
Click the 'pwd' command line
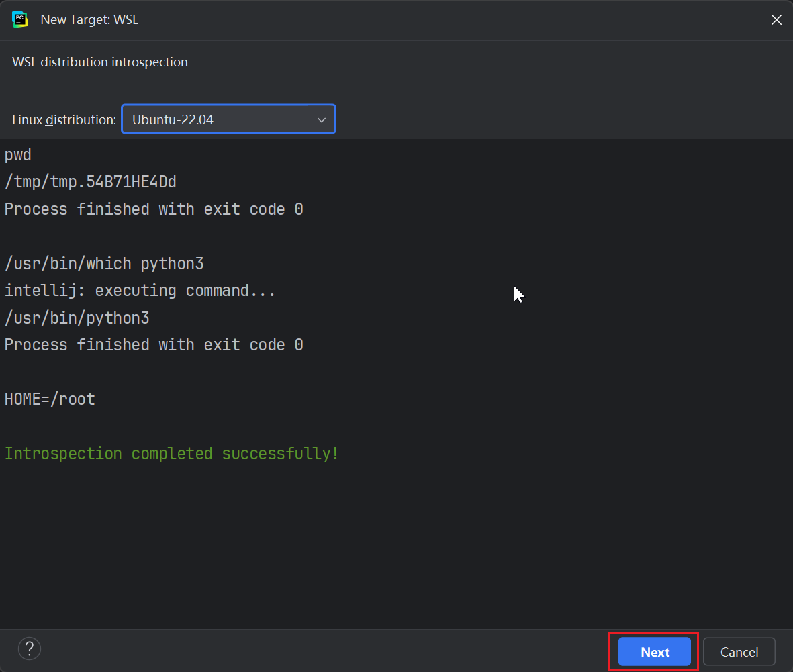pyautogui.click(x=17, y=154)
